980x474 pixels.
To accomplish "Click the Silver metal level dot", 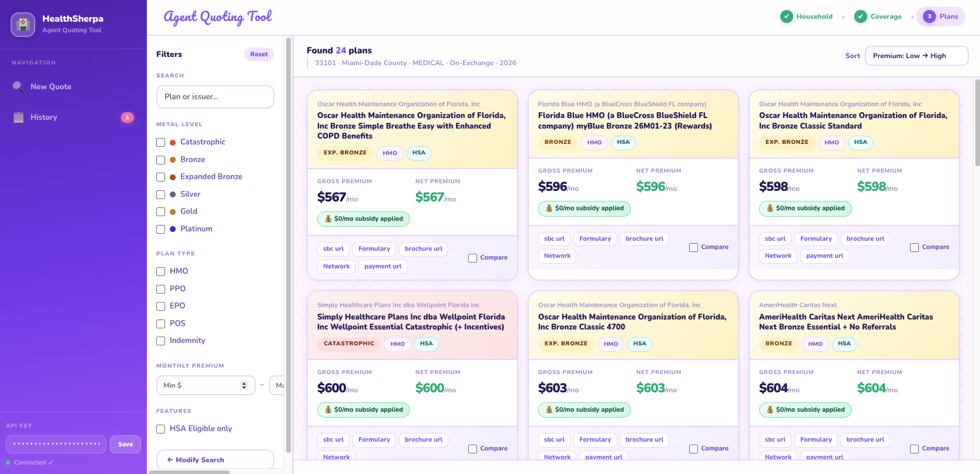I will [x=173, y=194].
